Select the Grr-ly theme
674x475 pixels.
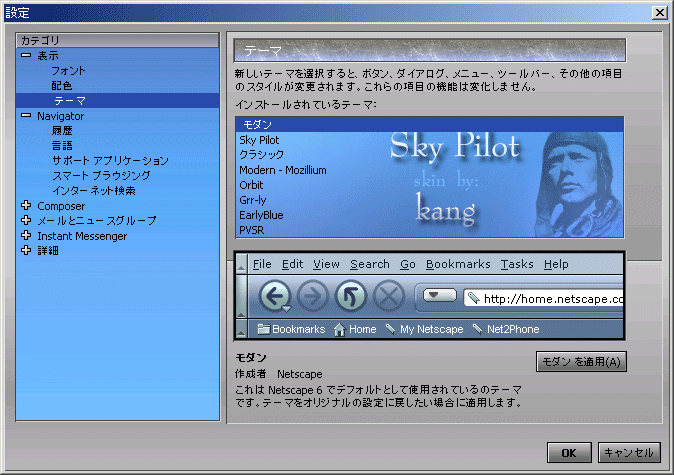253,200
